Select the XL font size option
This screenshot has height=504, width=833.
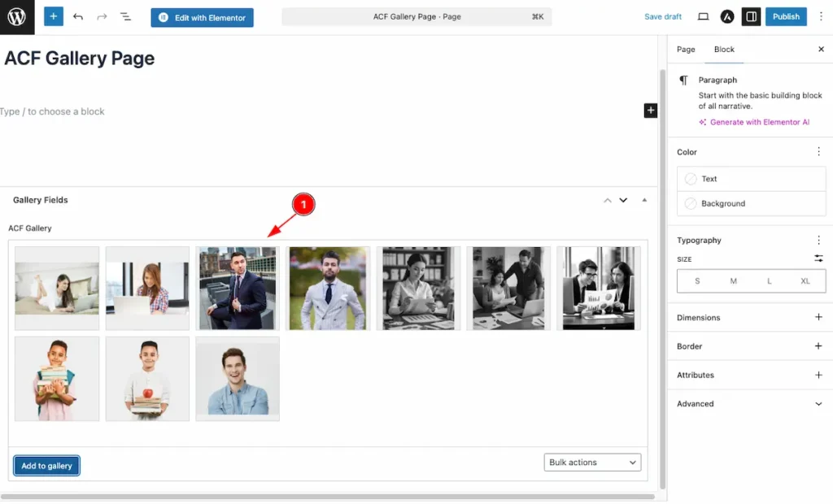805,281
